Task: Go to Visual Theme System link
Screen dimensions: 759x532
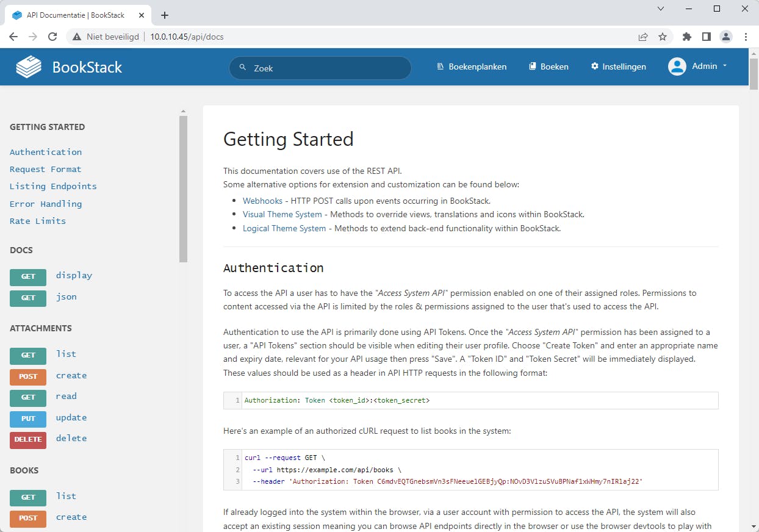Action: [x=282, y=214]
